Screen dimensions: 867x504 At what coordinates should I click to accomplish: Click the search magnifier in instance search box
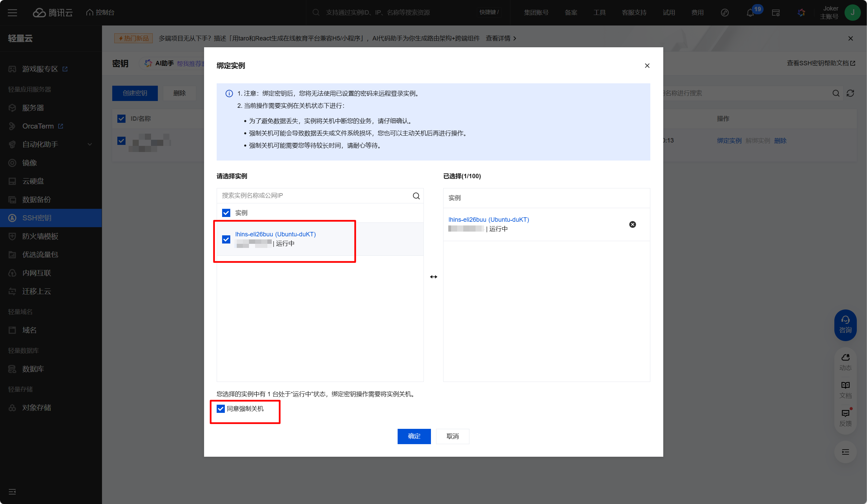click(416, 196)
